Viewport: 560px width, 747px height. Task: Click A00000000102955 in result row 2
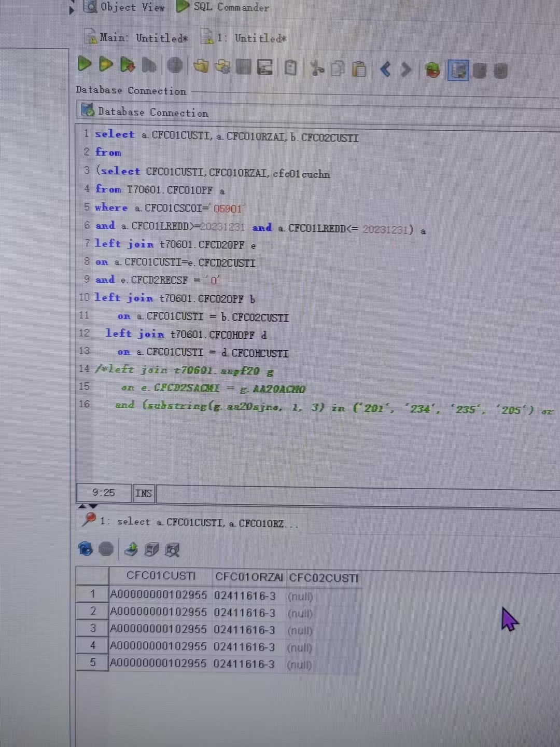pyautogui.click(x=159, y=612)
